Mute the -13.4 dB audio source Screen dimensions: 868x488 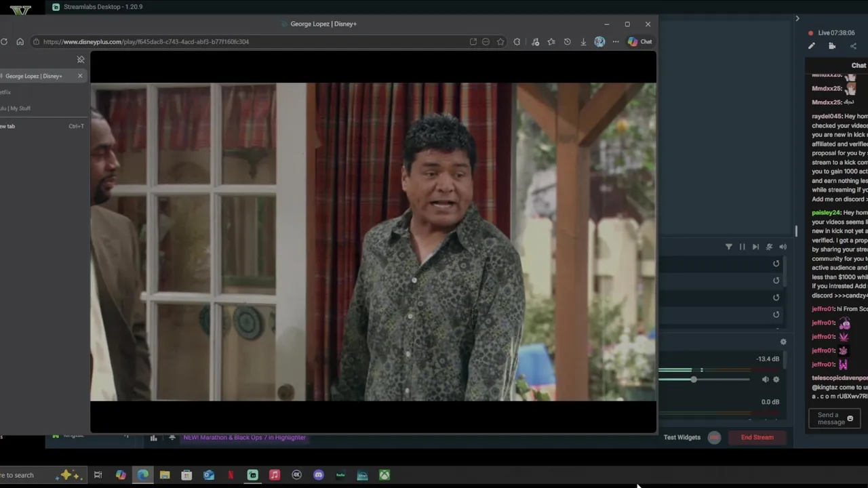coord(765,380)
